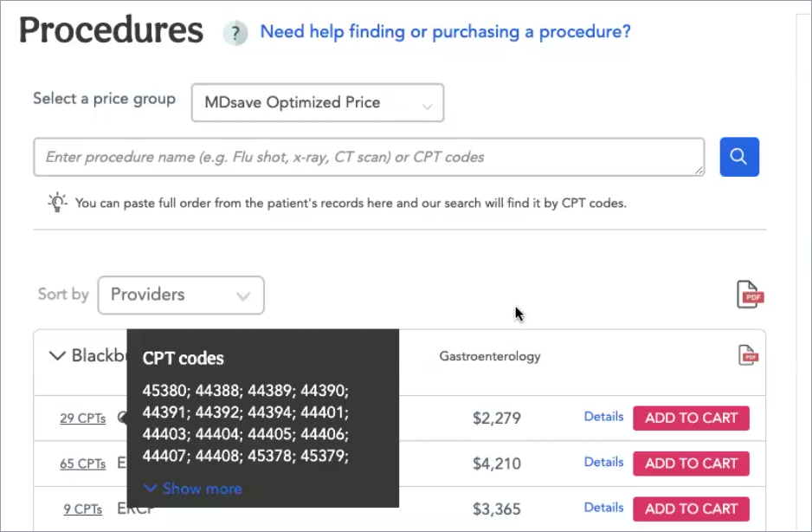Image resolution: width=812 pixels, height=532 pixels.
Task: Open the 9 CPTs code list
Action: pyautogui.click(x=83, y=509)
